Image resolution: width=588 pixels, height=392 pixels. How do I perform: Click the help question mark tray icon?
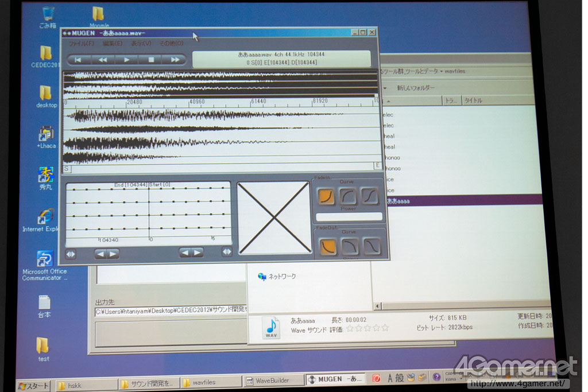coord(436,377)
